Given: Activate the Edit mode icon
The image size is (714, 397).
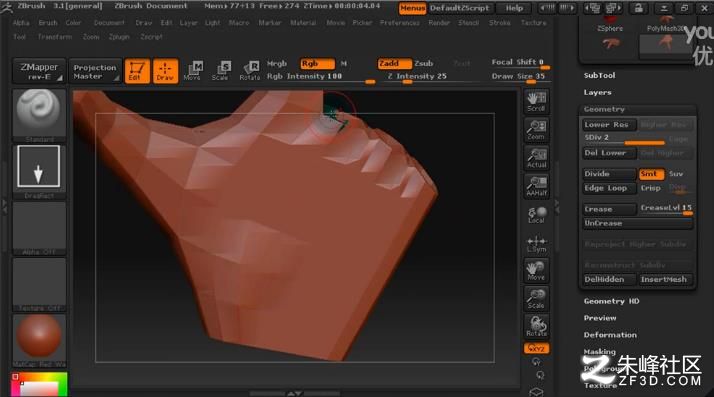Looking at the screenshot, I should [x=137, y=71].
